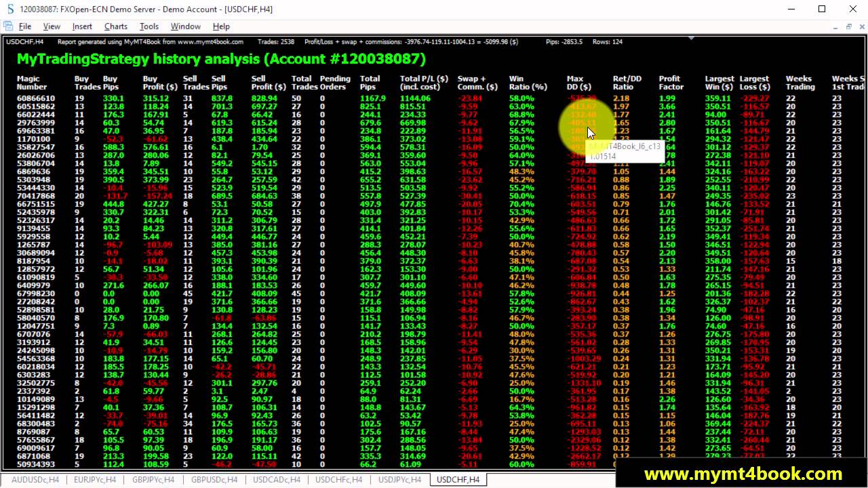Switch to the USDCADc,H4 chart tab
The image size is (868, 488).
[276, 480]
